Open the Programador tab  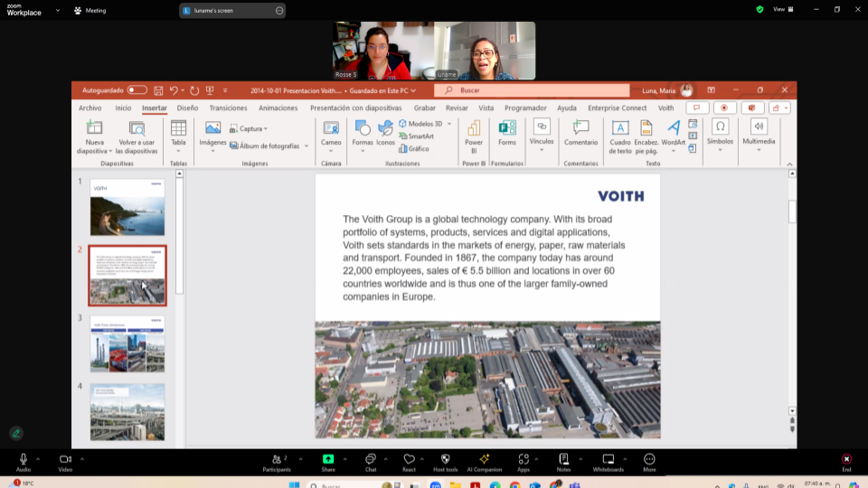[525, 108]
